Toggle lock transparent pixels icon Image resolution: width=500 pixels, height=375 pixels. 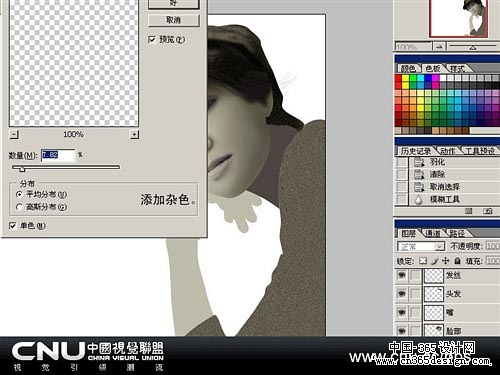point(423,261)
